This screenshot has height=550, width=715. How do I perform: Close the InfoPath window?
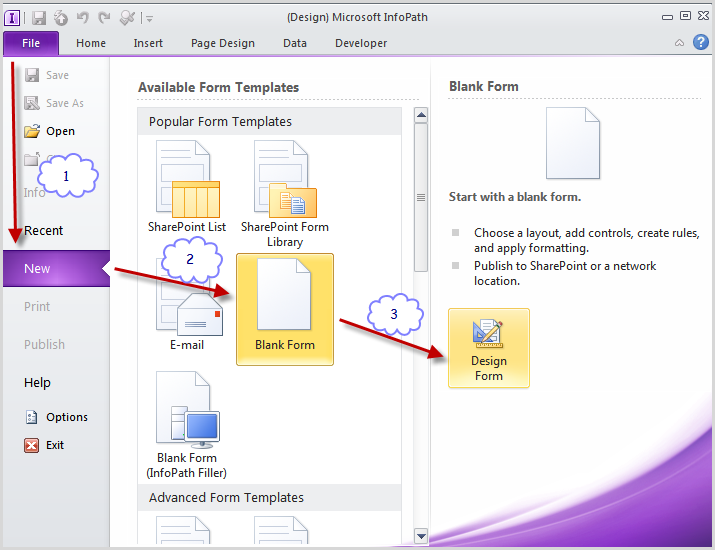[x=703, y=16]
